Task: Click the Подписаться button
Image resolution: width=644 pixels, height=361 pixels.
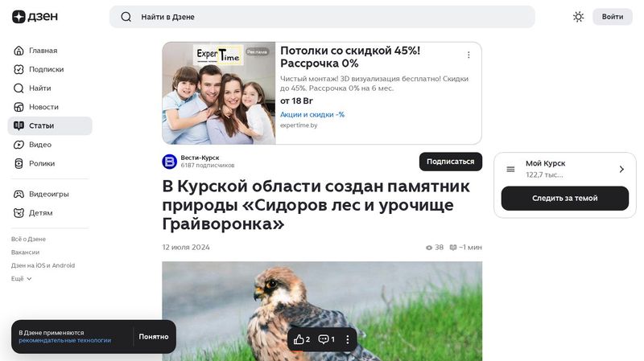Action: [451, 162]
